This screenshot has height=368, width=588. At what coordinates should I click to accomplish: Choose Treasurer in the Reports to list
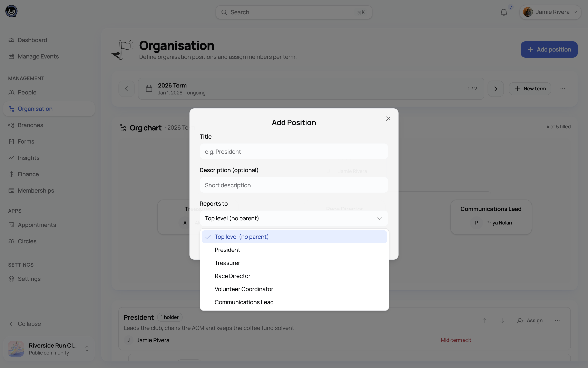coord(294,263)
